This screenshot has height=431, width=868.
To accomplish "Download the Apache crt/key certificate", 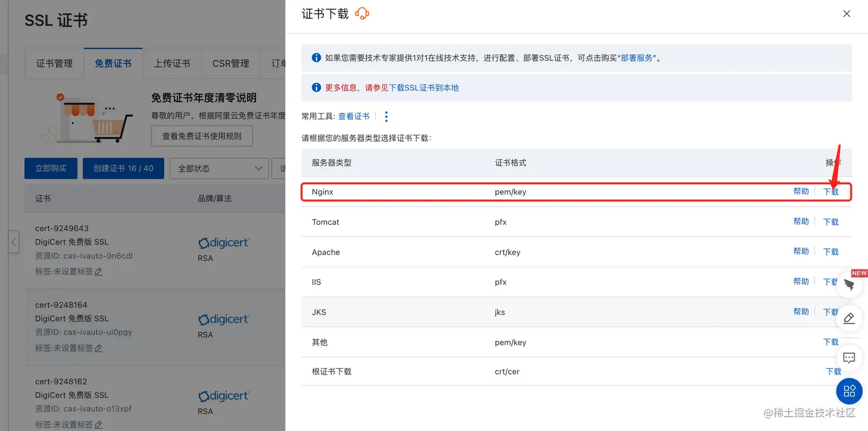I will click(831, 252).
